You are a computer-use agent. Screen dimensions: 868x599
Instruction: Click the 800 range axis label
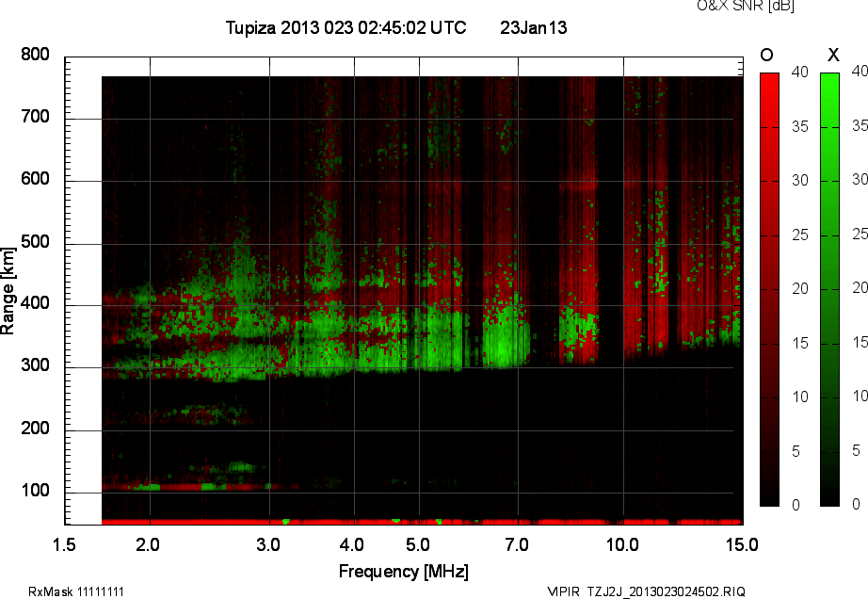point(35,55)
